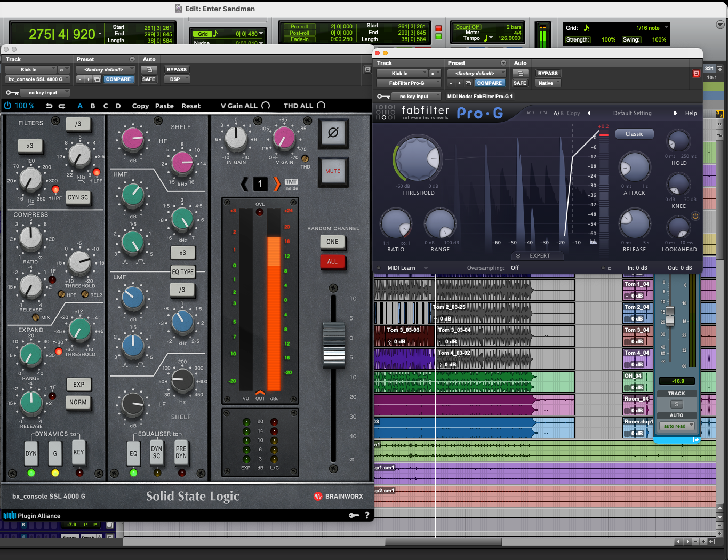The image size is (728, 560).
Task: Click the FabFilter Pro-G undo arrow
Action: pyautogui.click(x=530, y=113)
